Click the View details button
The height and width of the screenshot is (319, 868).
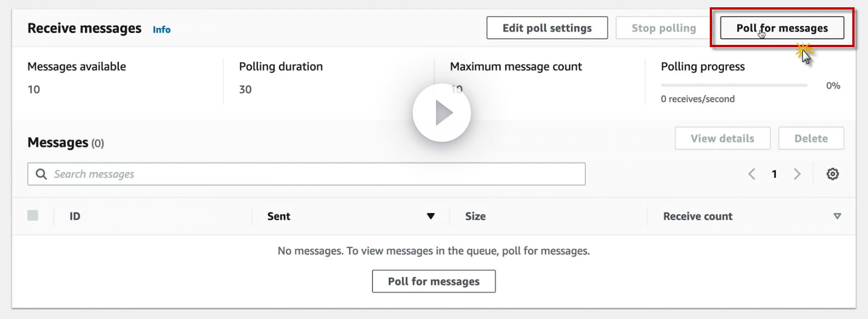(x=722, y=138)
